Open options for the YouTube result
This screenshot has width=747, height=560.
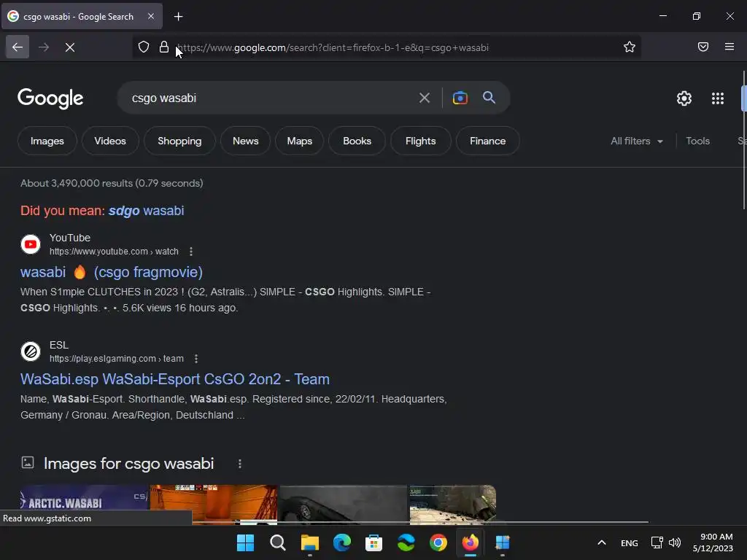click(191, 252)
